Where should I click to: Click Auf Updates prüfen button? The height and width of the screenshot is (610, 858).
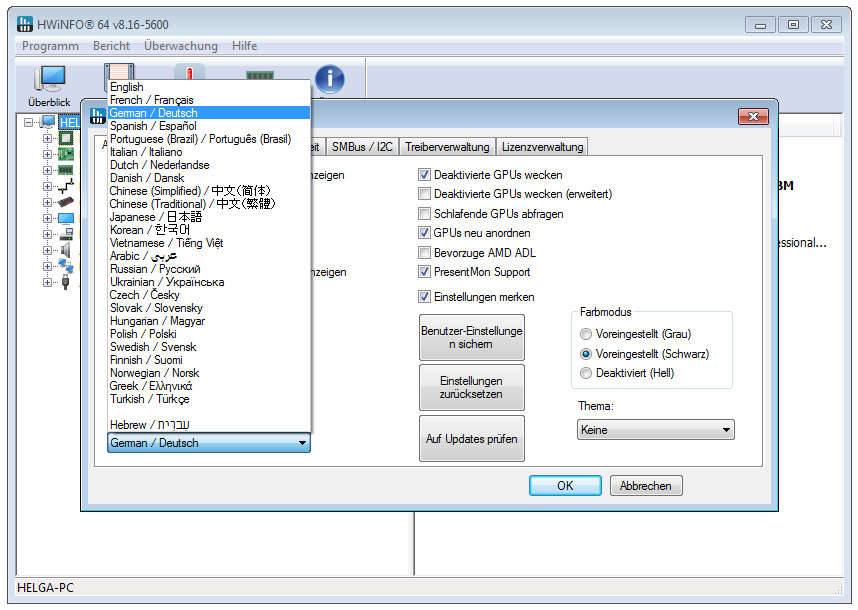pyautogui.click(x=471, y=438)
